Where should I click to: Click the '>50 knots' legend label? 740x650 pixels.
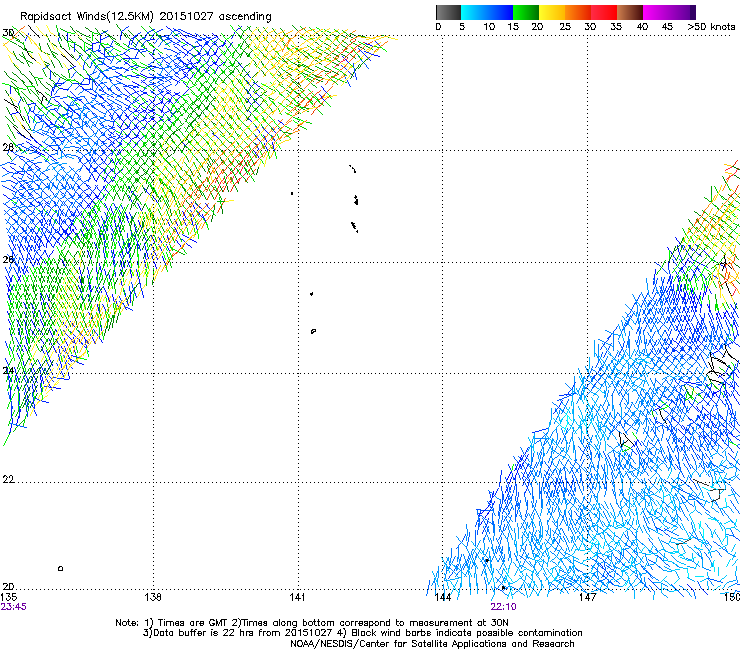(x=711, y=27)
